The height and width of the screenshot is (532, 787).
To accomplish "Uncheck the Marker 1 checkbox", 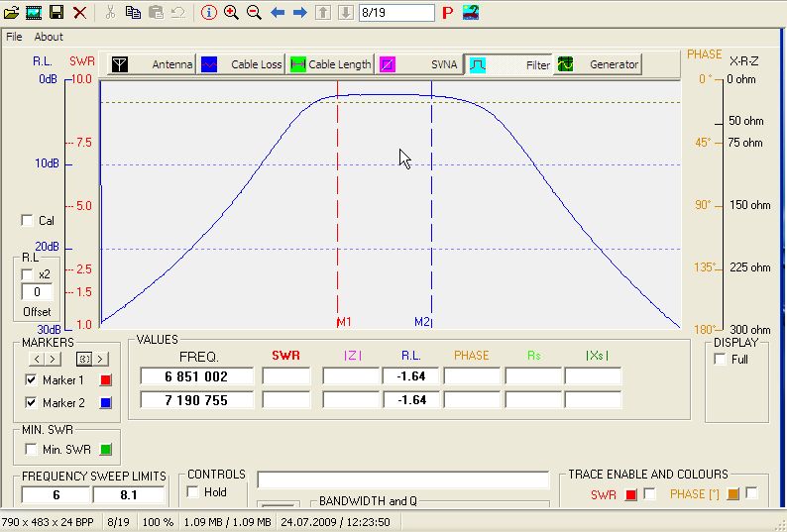I will (x=31, y=380).
